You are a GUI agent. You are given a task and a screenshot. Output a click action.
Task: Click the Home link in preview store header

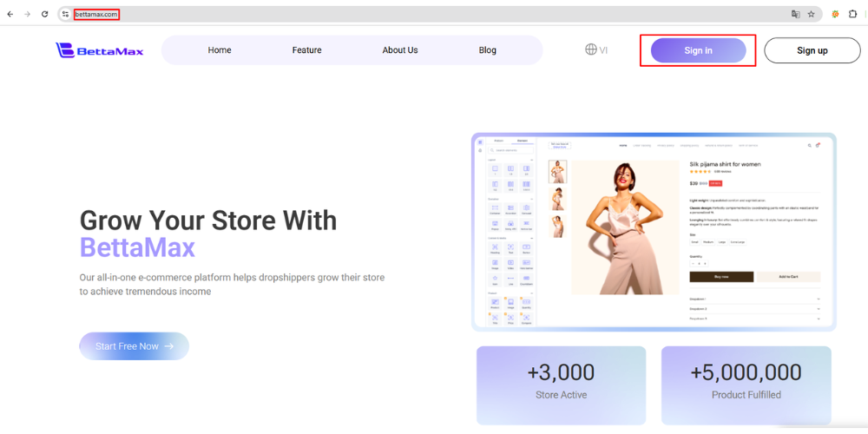(x=623, y=146)
